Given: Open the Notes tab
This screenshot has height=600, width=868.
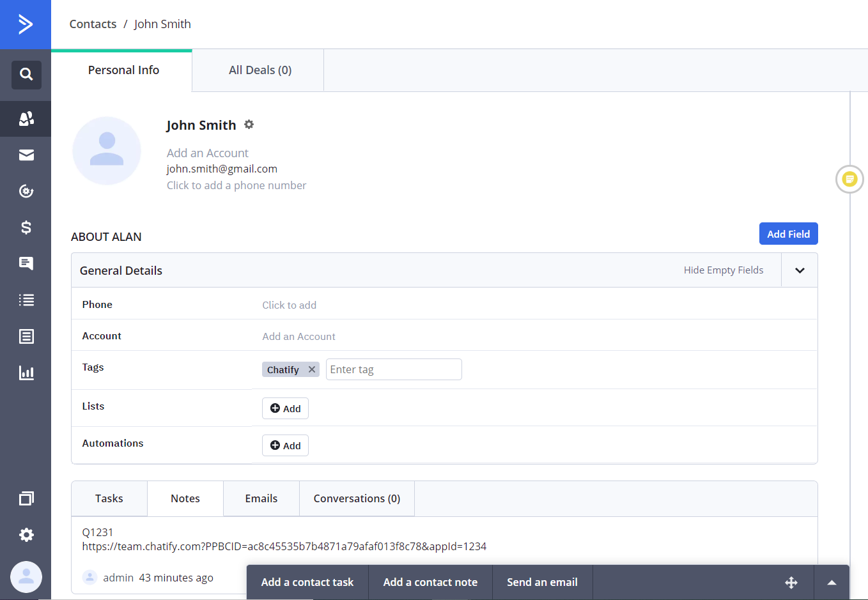Looking at the screenshot, I should [185, 498].
